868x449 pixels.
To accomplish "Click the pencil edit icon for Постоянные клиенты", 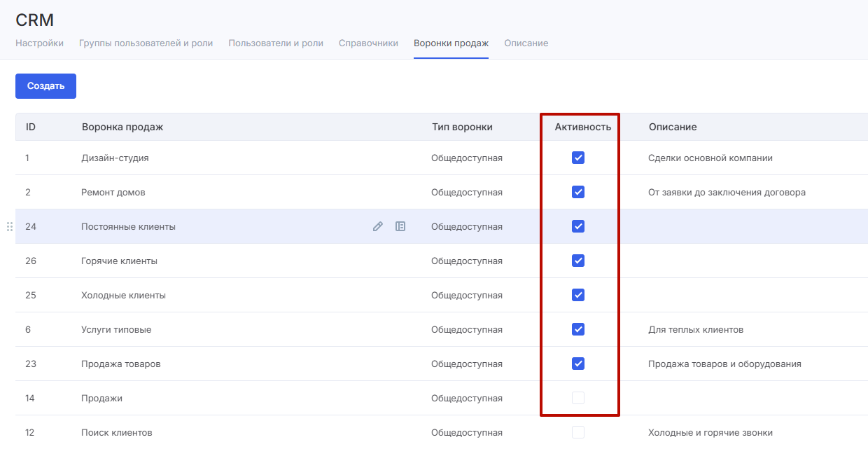I will [x=378, y=226].
